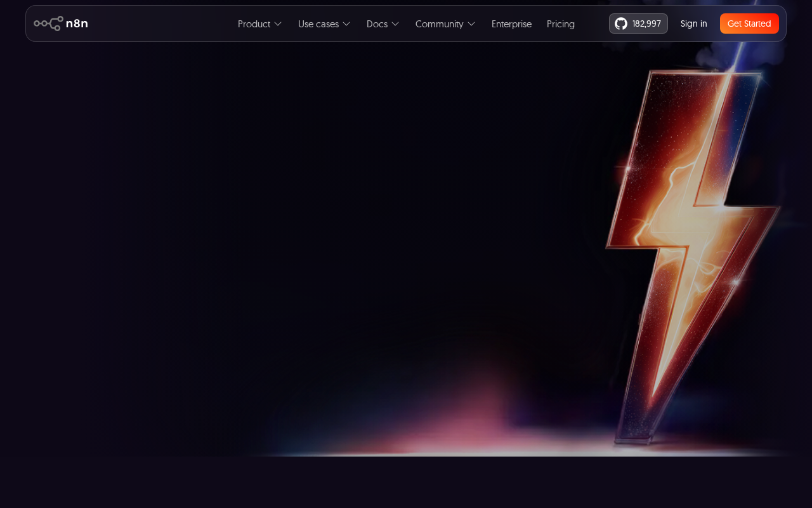
Task: Click the n8n wordmark text
Action: pos(77,23)
